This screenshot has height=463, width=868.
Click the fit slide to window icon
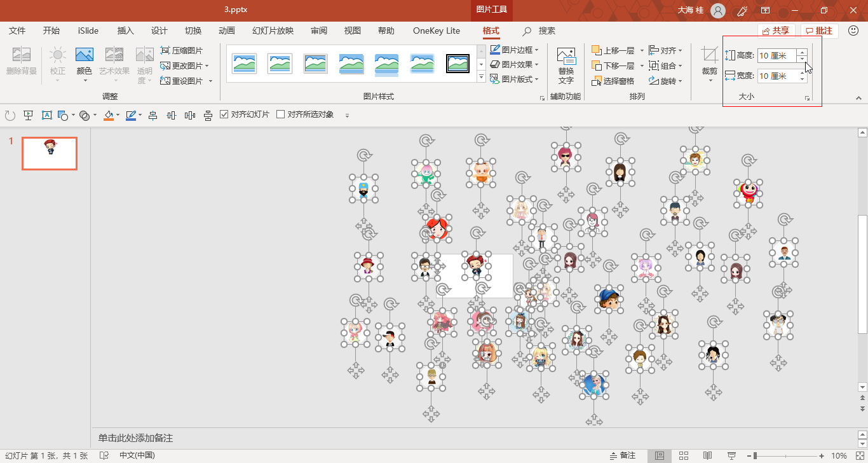(x=858, y=455)
